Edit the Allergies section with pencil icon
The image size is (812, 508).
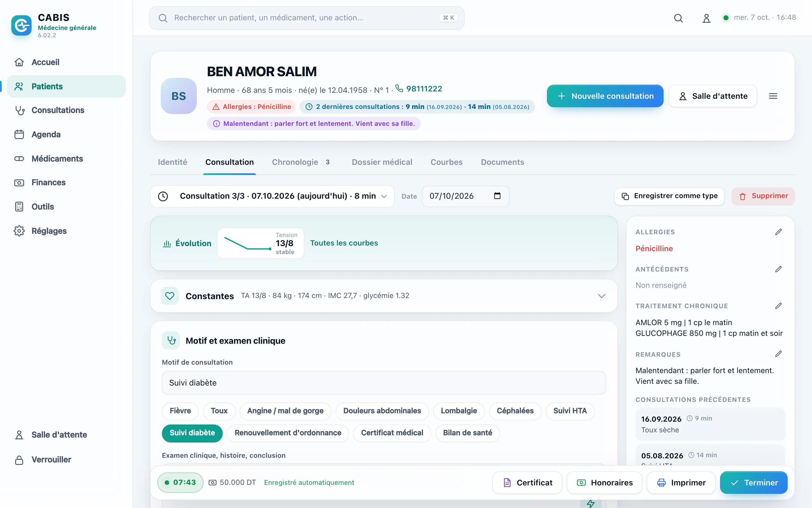click(778, 232)
